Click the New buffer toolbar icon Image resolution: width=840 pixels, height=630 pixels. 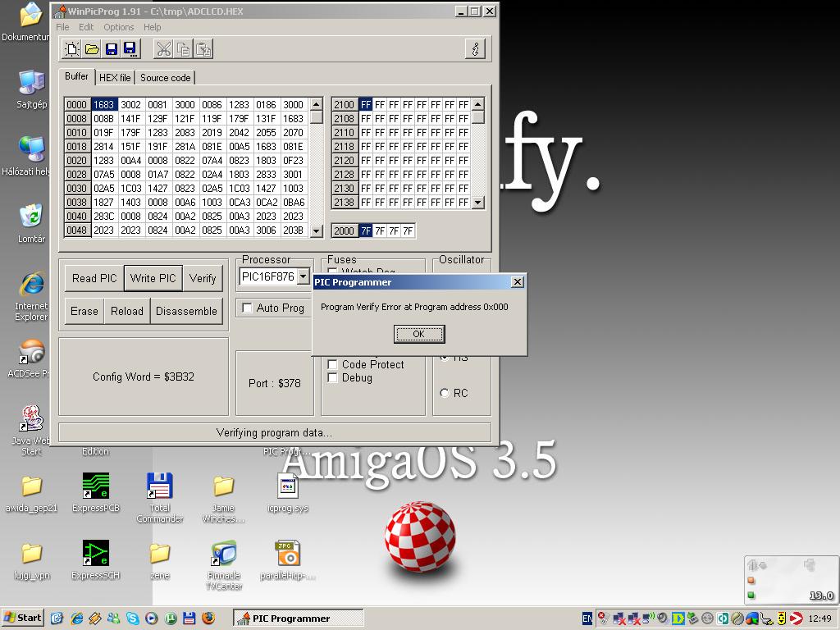pos(72,49)
